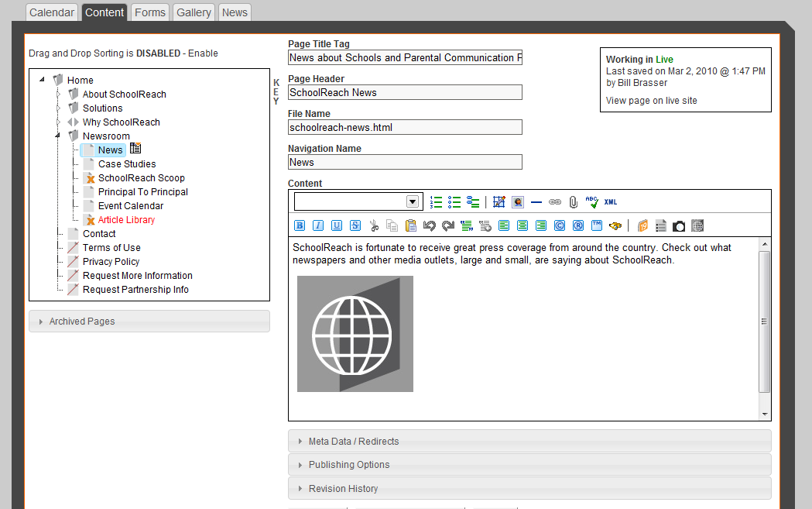Image resolution: width=812 pixels, height=509 pixels.
Task: Toggle underline formatting
Action: [337, 225]
